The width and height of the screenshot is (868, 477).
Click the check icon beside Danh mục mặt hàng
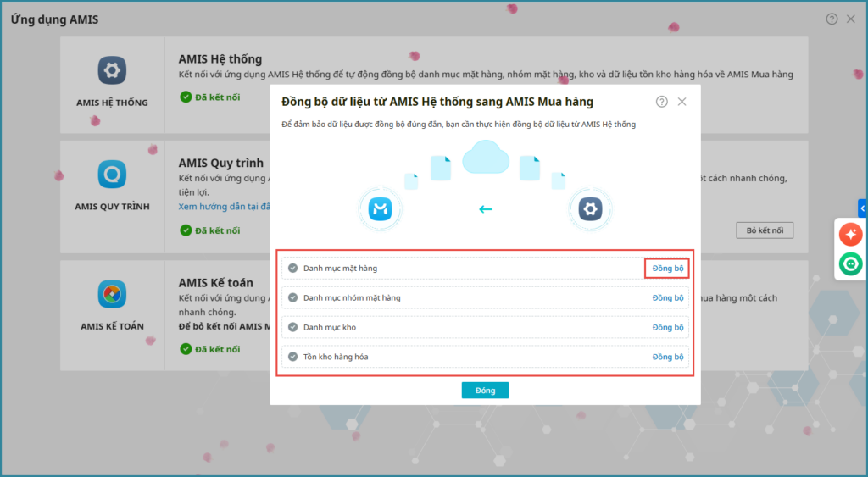click(x=292, y=269)
